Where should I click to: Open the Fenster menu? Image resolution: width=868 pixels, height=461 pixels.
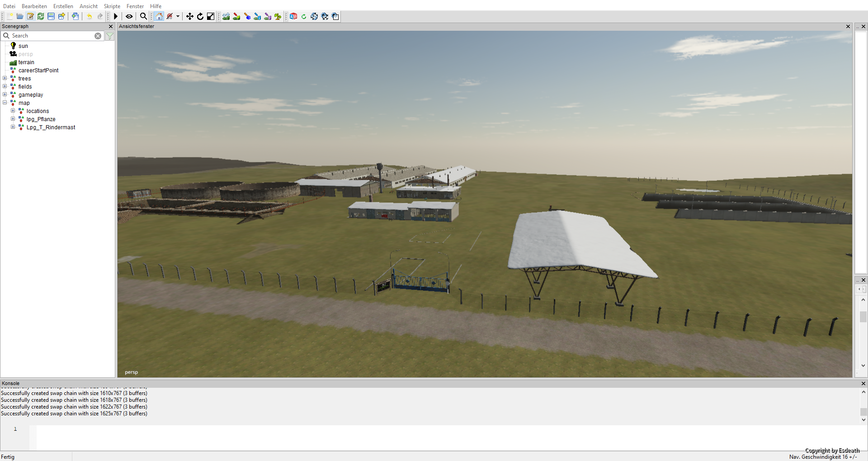135,6
